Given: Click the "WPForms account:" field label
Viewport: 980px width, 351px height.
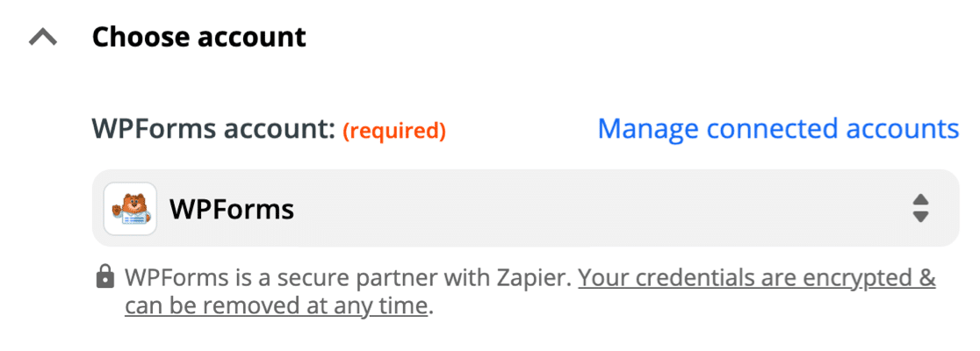Looking at the screenshot, I should click(214, 131).
